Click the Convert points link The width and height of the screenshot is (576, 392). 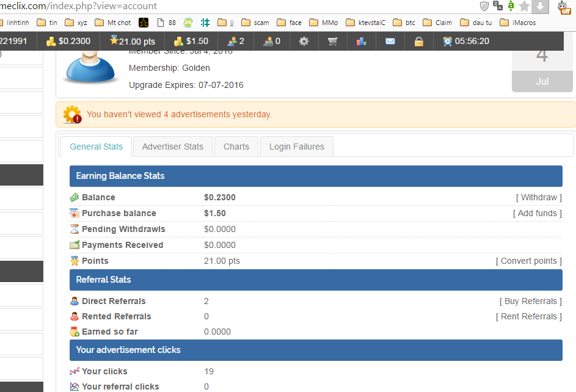tap(528, 261)
